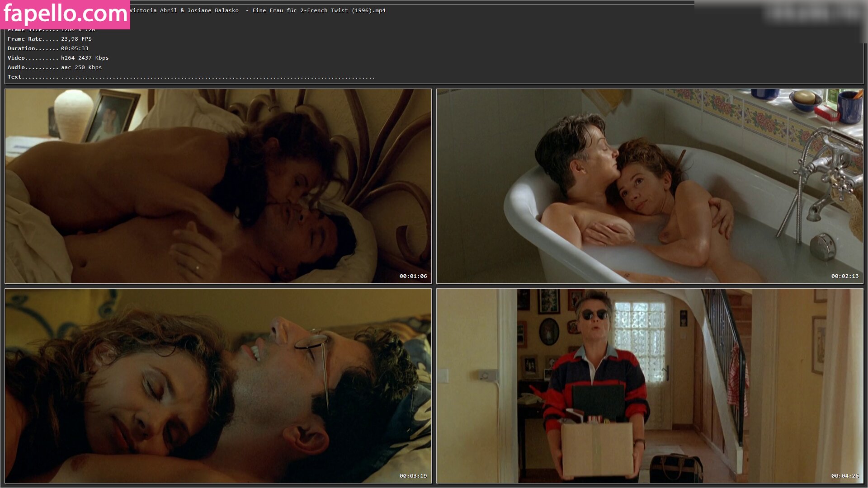Click the .mp4 filename title text
The height and width of the screenshot is (488, 868).
pyautogui.click(x=258, y=10)
